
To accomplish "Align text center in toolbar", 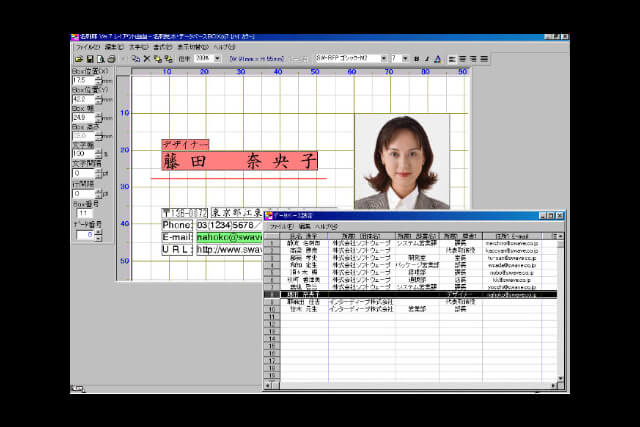I will click(x=462, y=59).
